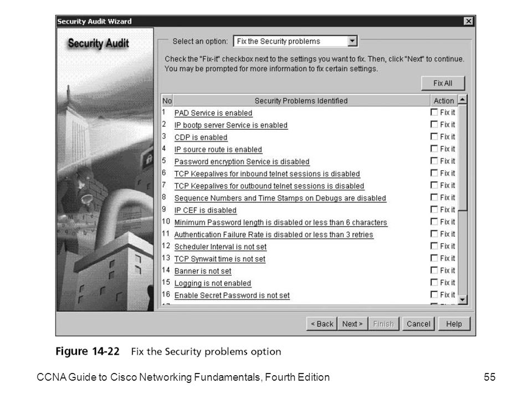Click Scheduler Interval is not set link

coord(221,247)
